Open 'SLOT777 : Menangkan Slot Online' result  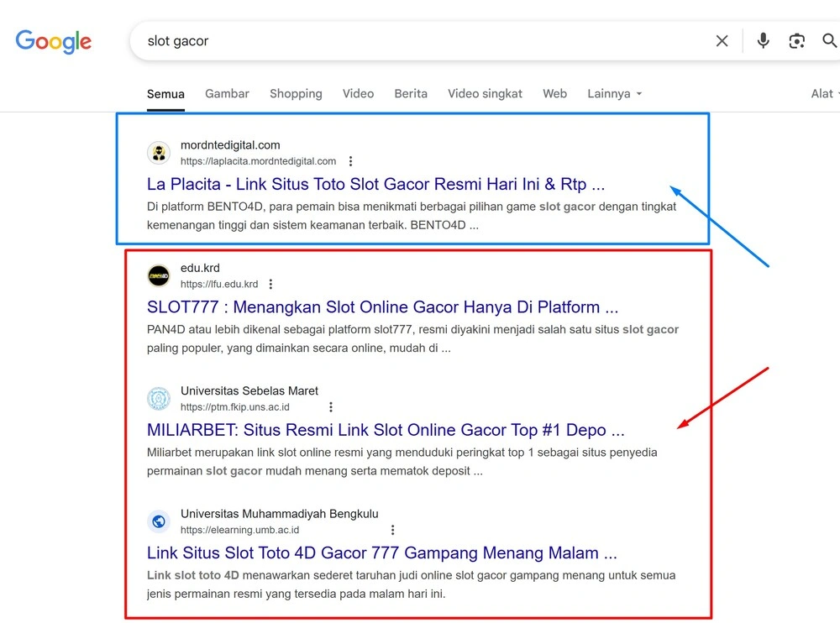point(382,307)
